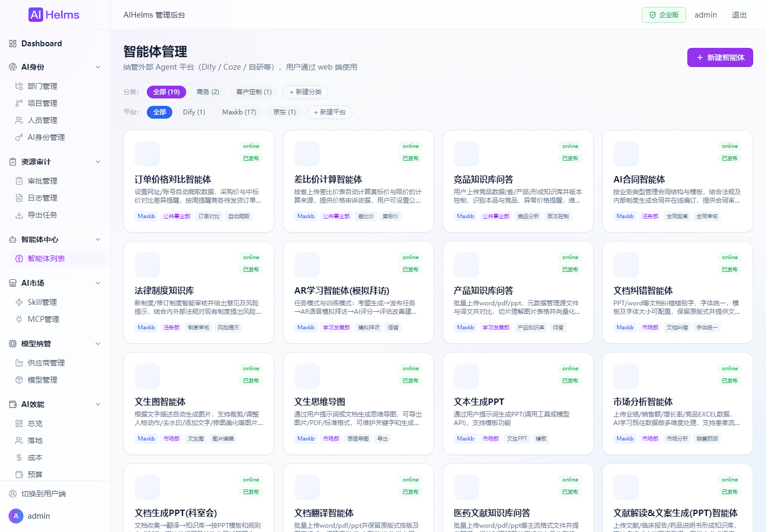This screenshot has width=766, height=532.
Task: Open the Dashboard sidebar icon
Action: (x=13, y=44)
